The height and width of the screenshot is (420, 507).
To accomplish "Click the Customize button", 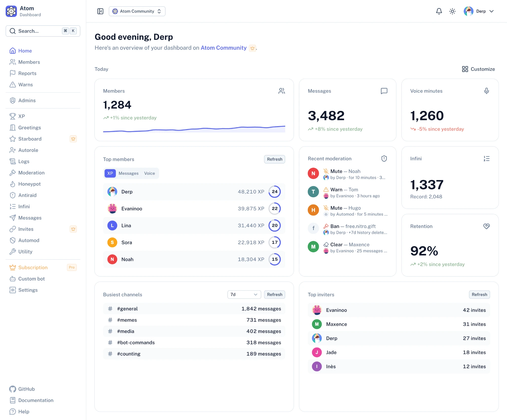I will tap(478, 69).
